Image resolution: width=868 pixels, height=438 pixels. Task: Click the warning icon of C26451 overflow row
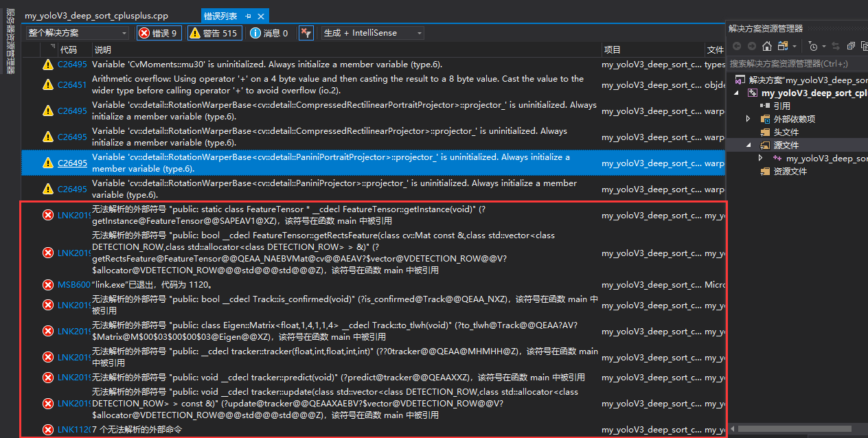coord(48,84)
